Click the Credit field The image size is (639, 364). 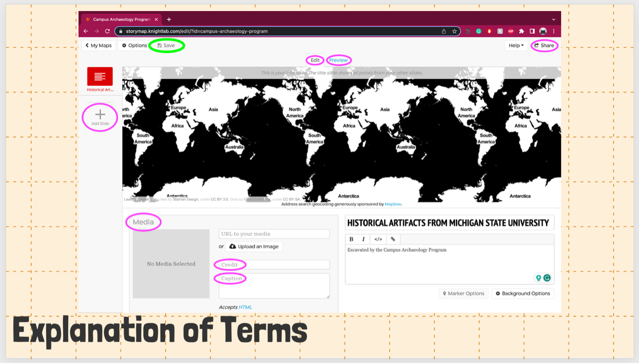pyautogui.click(x=274, y=265)
